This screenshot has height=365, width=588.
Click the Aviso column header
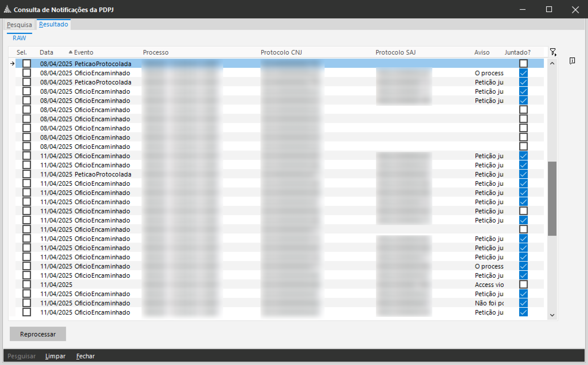(x=482, y=52)
